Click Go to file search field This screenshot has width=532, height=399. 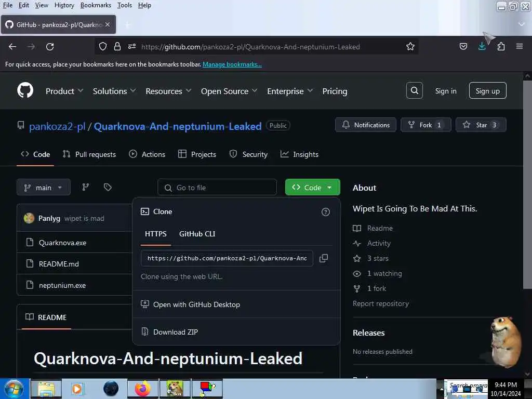click(217, 187)
